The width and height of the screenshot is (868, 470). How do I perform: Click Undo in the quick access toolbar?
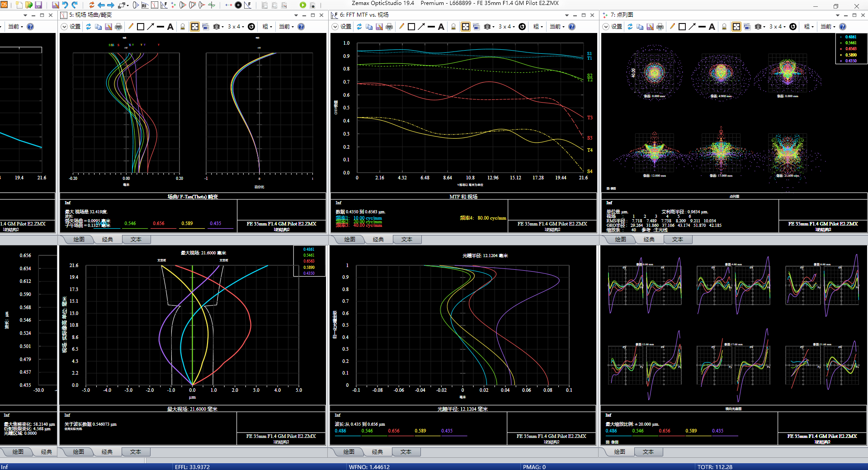(65, 5)
